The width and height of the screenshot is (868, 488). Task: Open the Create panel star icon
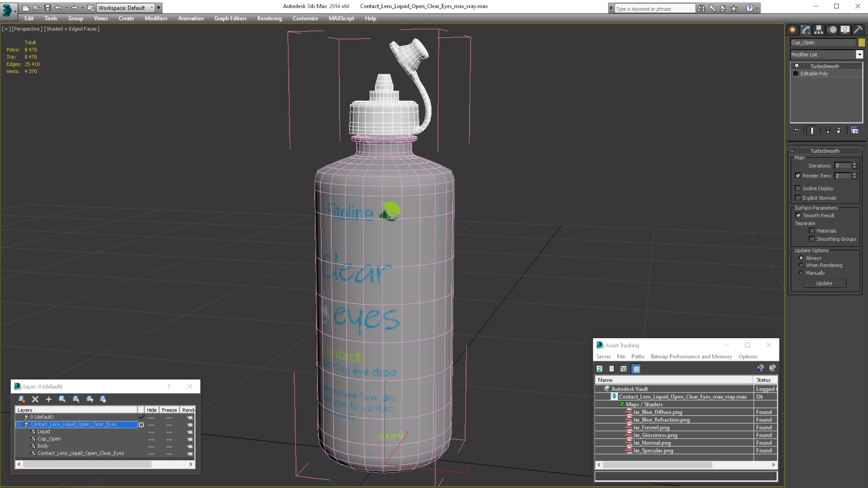tap(793, 30)
